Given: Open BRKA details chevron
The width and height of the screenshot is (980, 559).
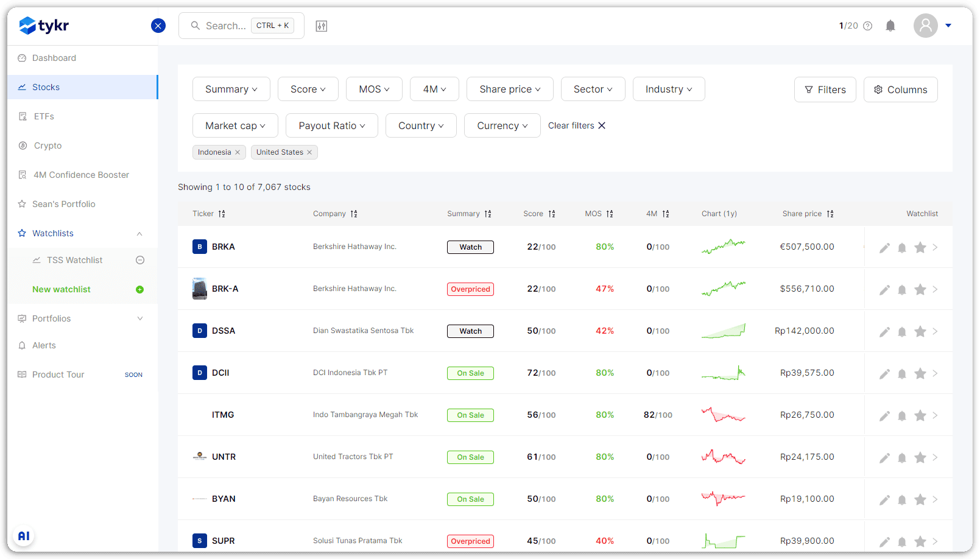Looking at the screenshot, I should (935, 247).
